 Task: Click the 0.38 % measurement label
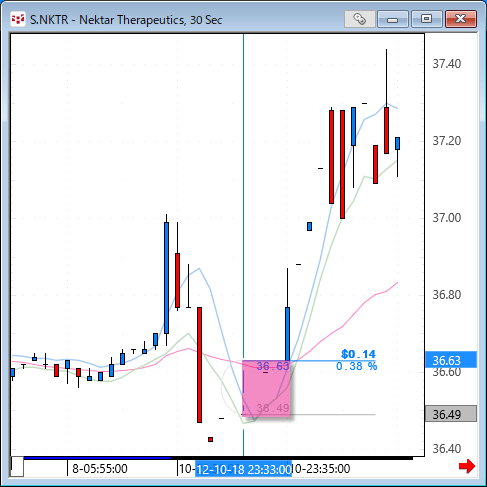pos(356,366)
